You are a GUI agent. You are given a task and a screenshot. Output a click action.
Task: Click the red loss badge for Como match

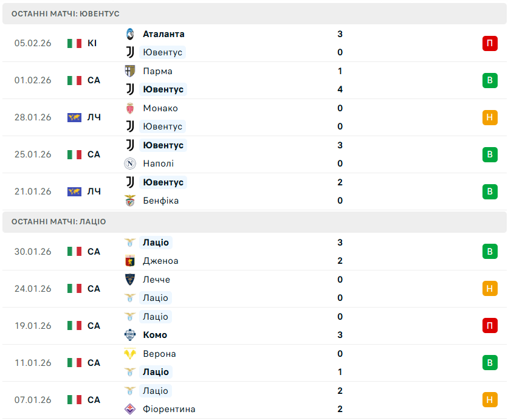490,326
